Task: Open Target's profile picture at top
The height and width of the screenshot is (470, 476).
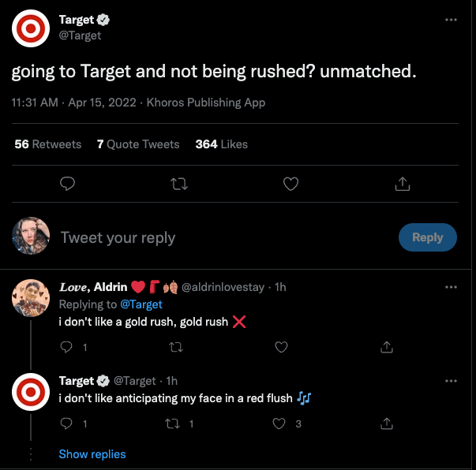Action: (31, 30)
